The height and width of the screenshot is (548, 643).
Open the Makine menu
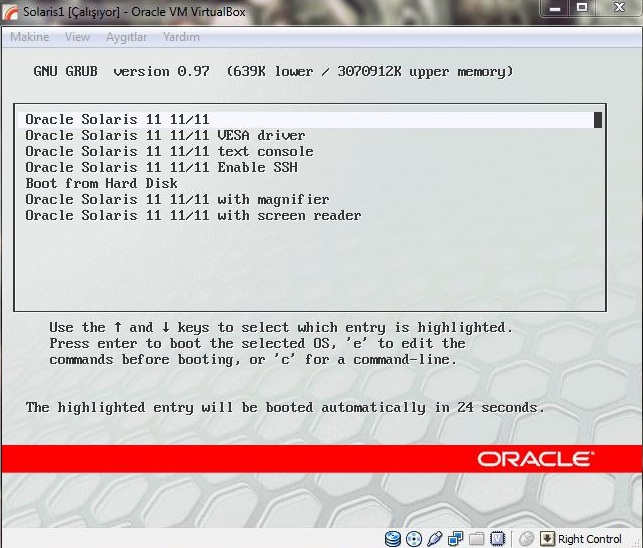coord(29,37)
